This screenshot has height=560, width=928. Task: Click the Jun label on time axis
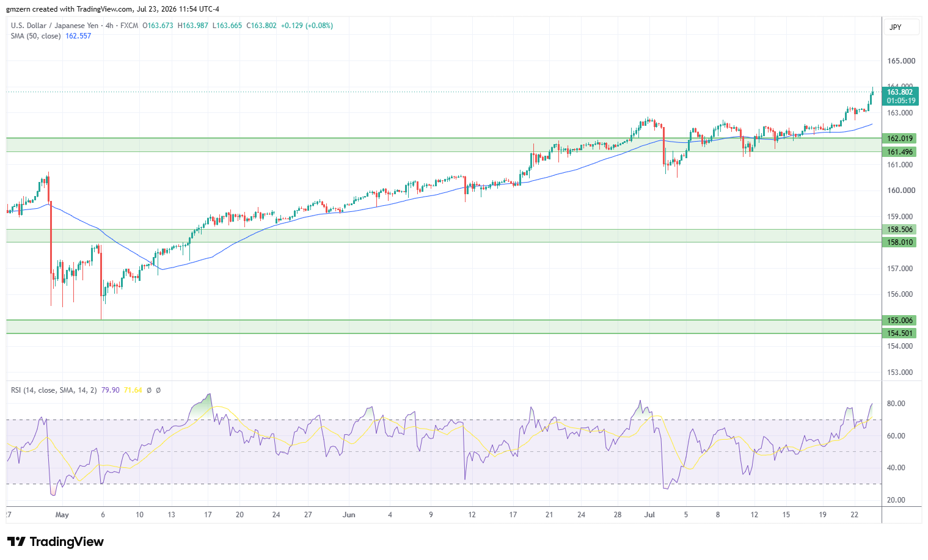click(349, 515)
